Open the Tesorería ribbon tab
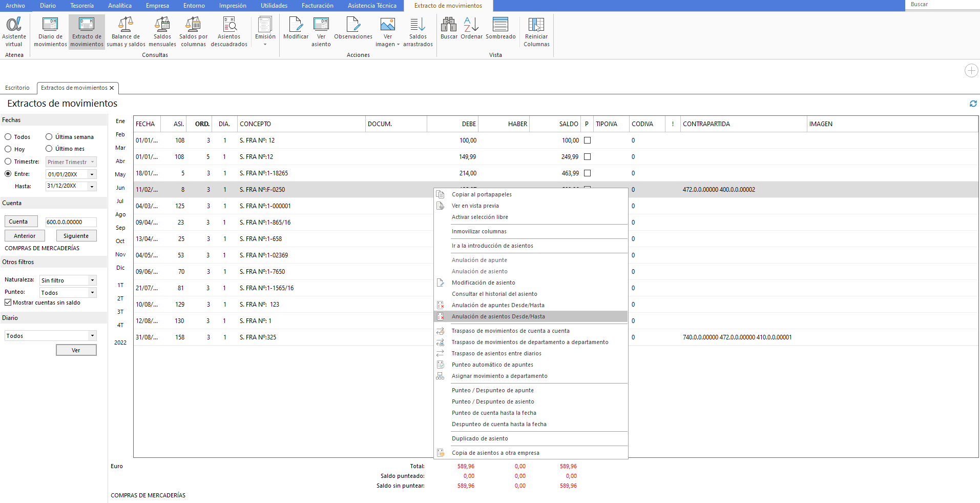This screenshot has width=980, height=503. (82, 6)
